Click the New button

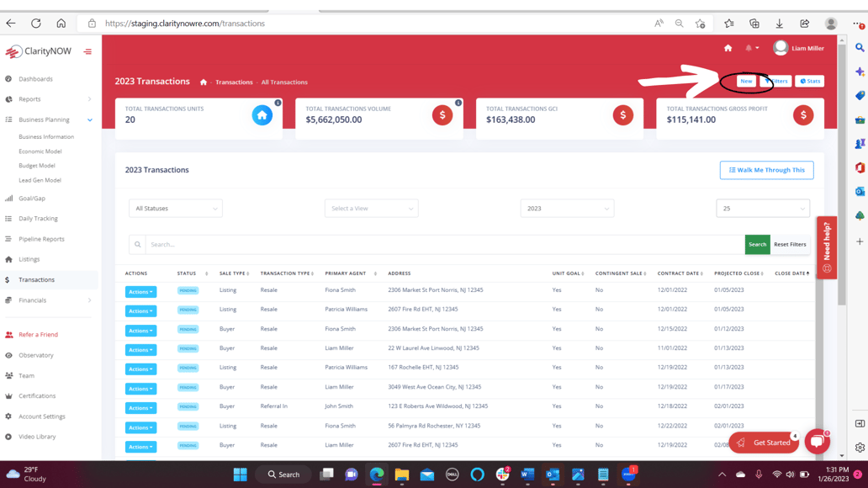[x=746, y=82]
